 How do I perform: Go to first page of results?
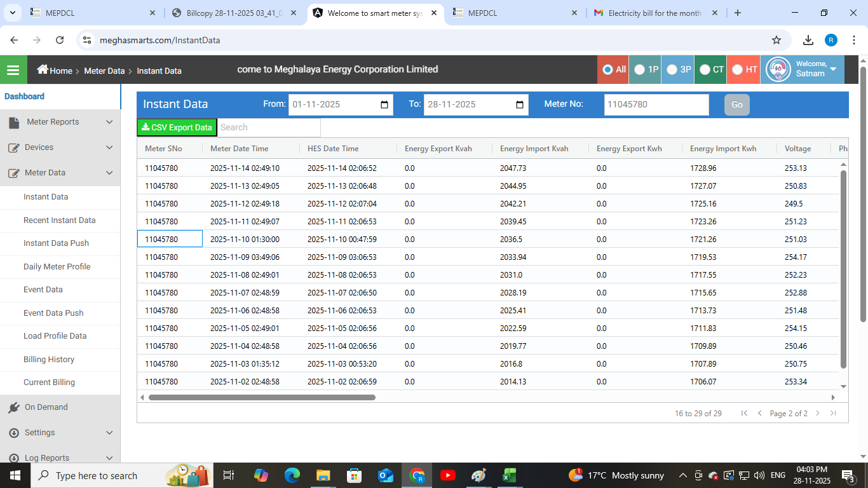pyautogui.click(x=744, y=413)
